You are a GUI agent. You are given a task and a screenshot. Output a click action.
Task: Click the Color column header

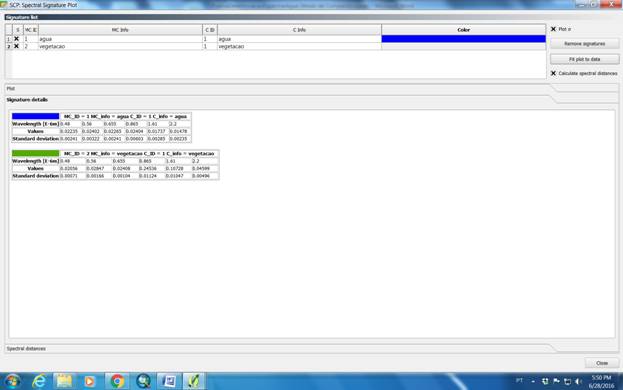click(463, 30)
